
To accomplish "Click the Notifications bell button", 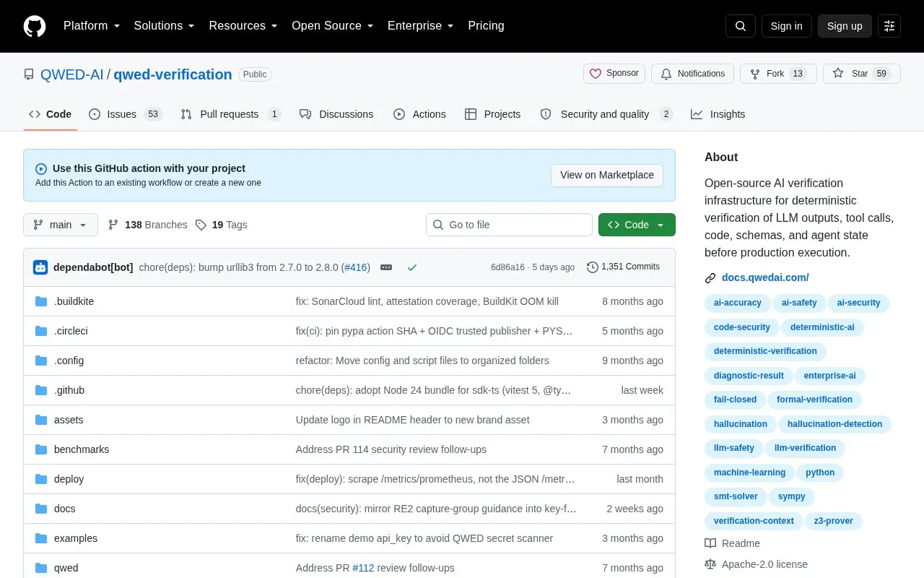I will click(692, 74).
